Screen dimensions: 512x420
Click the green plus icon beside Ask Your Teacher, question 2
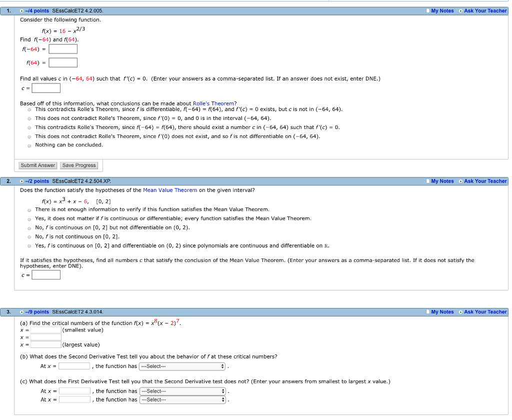[460, 181]
